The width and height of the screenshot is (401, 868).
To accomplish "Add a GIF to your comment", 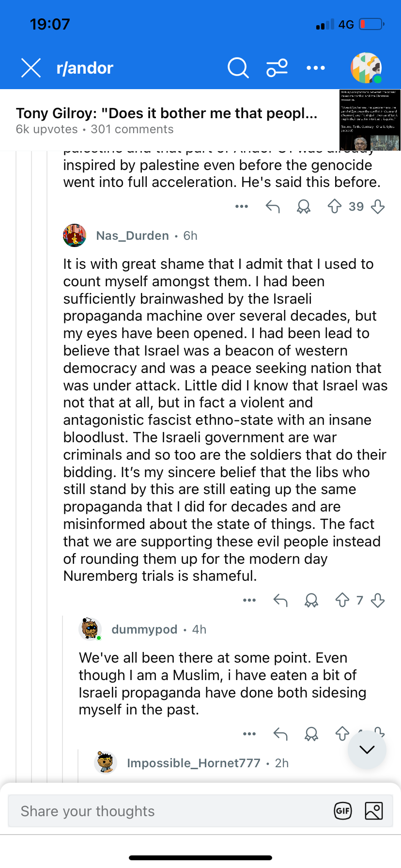I will click(343, 811).
